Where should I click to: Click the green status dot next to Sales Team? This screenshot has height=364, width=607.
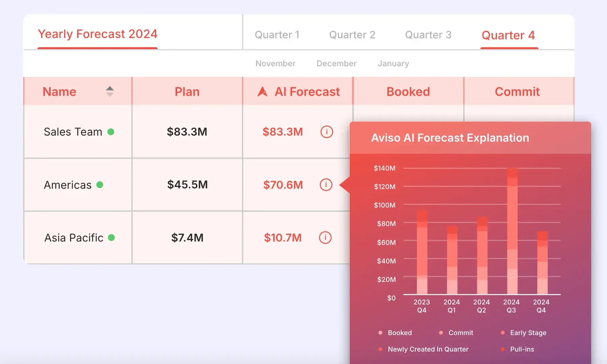click(111, 132)
